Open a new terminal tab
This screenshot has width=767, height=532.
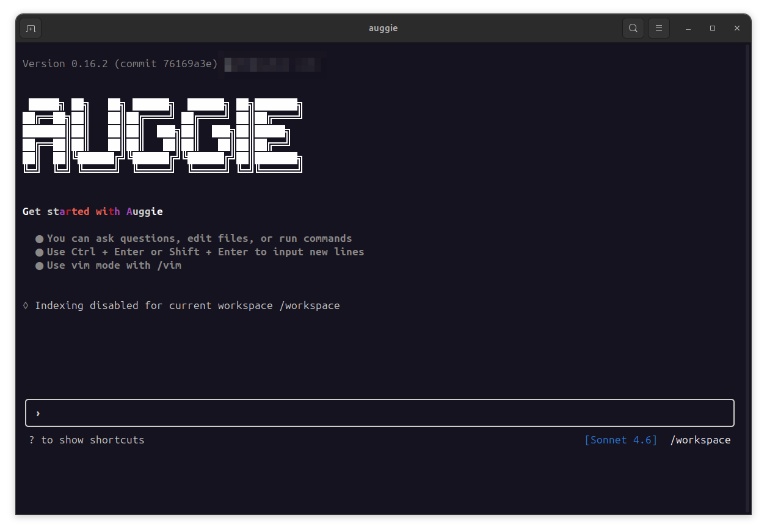coord(30,27)
